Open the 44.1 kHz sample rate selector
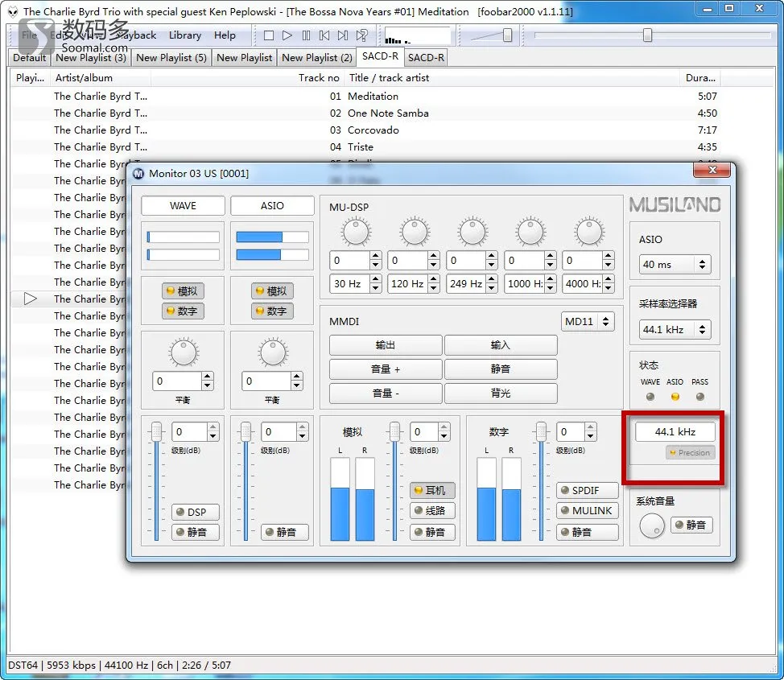The image size is (784, 680). pyautogui.click(x=675, y=329)
